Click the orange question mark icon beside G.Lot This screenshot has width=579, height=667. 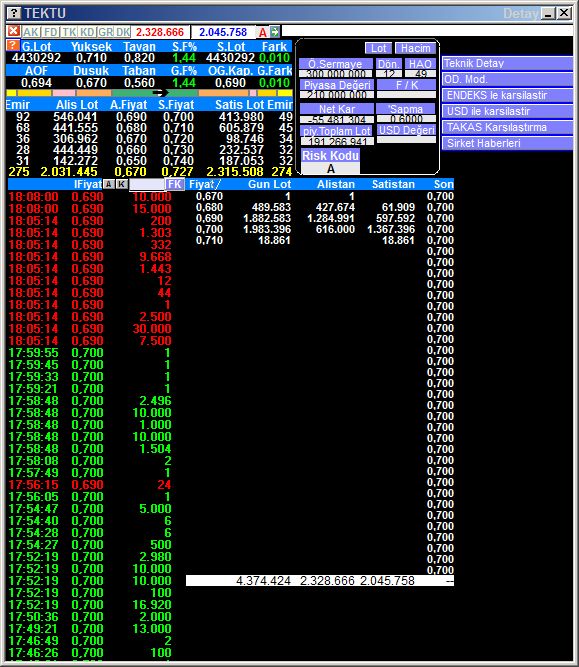(13, 45)
